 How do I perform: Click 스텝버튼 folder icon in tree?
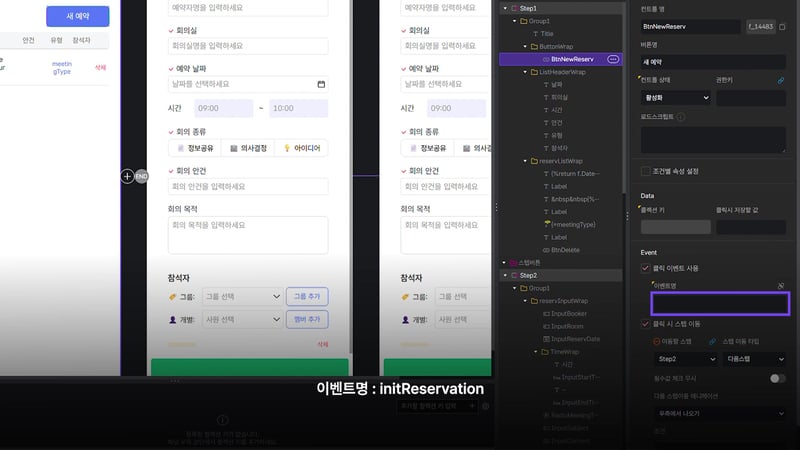514,263
